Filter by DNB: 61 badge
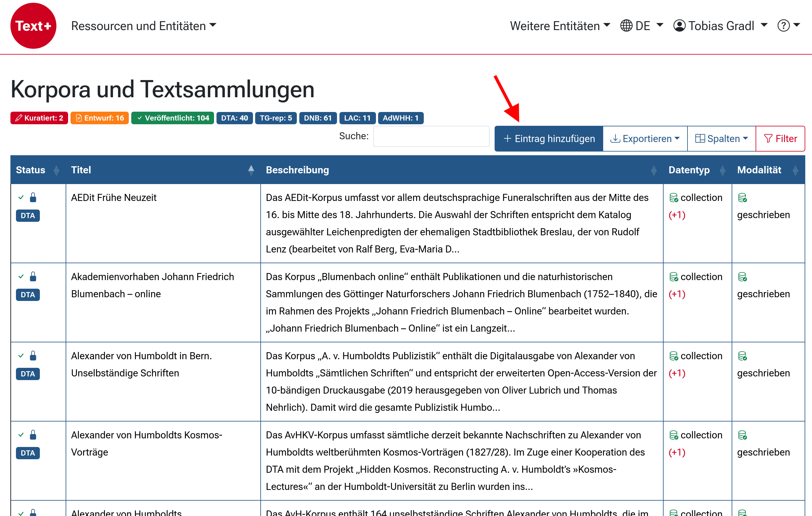 pyautogui.click(x=318, y=118)
